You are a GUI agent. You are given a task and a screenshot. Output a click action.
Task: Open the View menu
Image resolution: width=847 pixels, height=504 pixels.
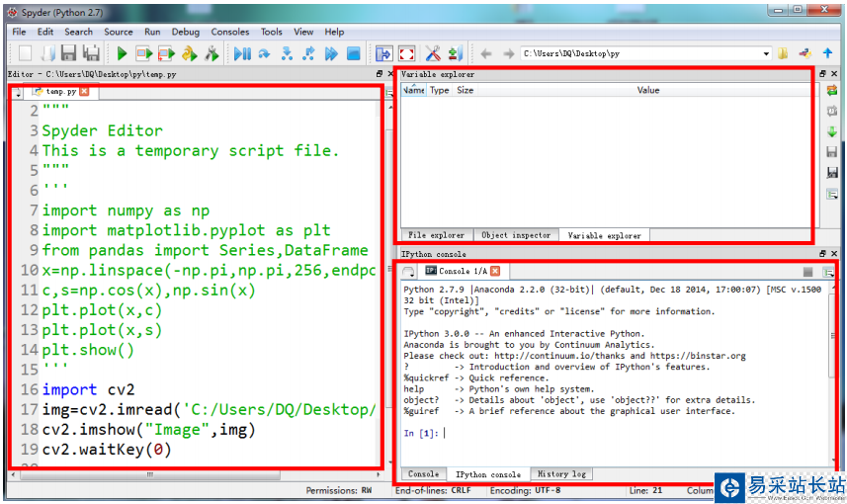click(303, 32)
